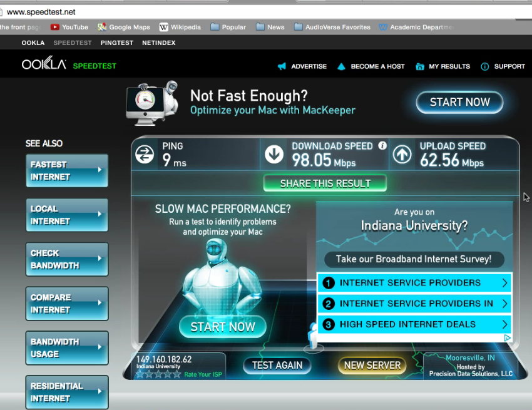Click TEST AGAIN button
Image resolution: width=532 pixels, height=410 pixels.
[x=277, y=366]
